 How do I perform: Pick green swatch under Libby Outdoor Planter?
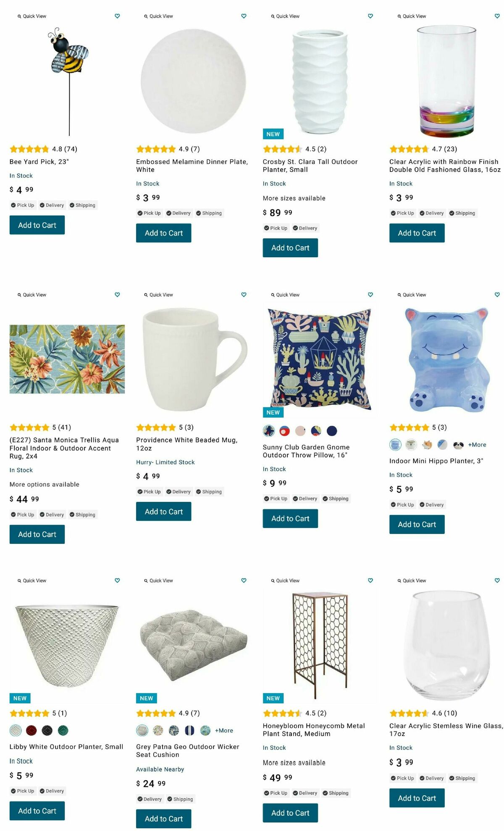tap(63, 731)
